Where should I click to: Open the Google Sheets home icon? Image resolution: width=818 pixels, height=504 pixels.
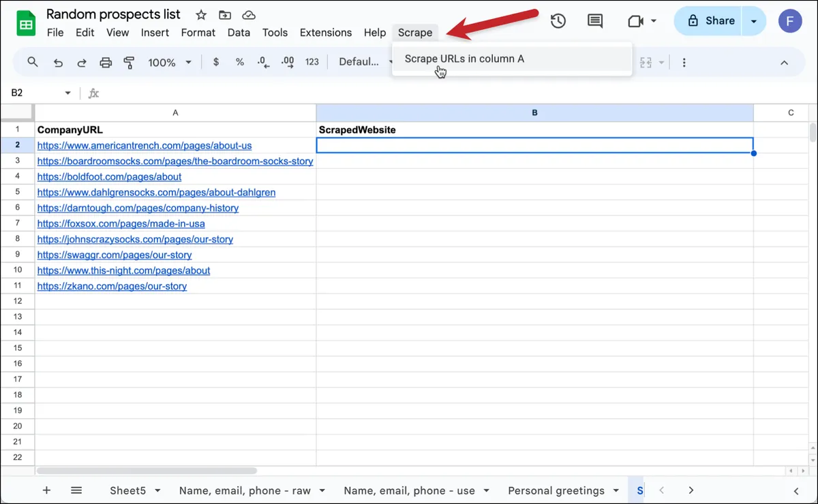pos(26,25)
